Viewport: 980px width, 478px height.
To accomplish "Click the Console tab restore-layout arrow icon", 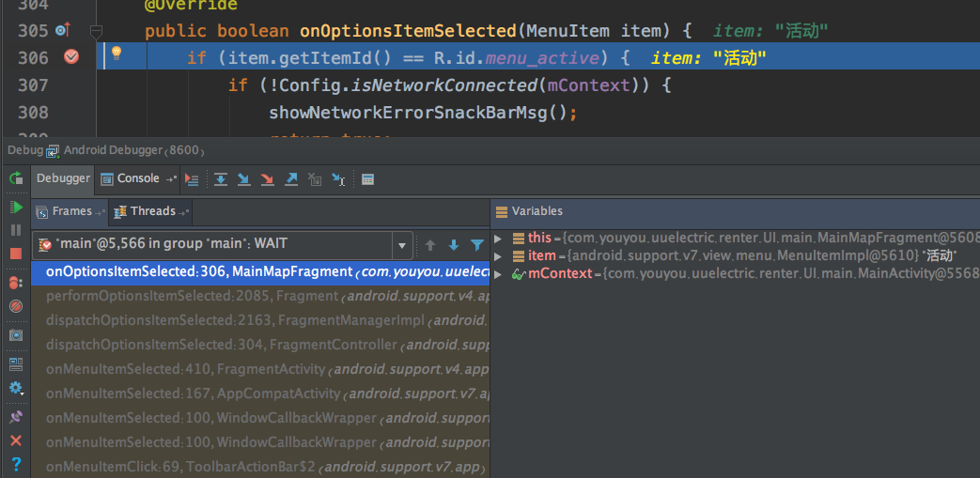I will coord(171,179).
